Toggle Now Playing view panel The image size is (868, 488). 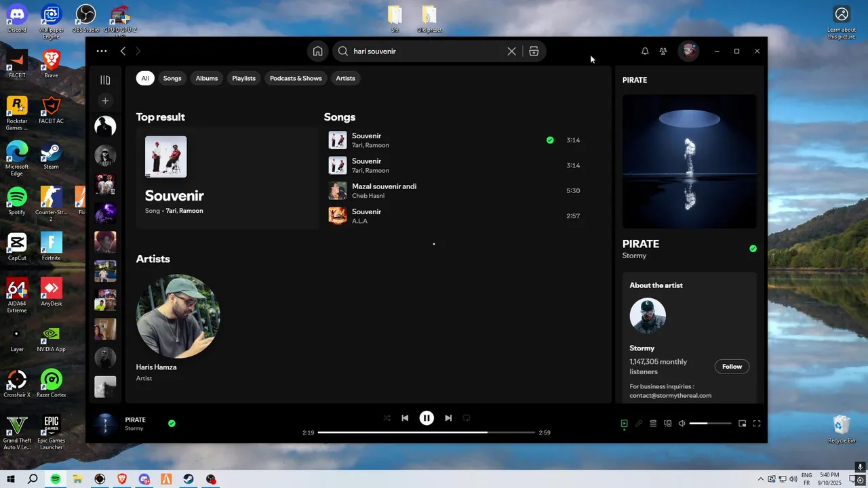click(624, 424)
